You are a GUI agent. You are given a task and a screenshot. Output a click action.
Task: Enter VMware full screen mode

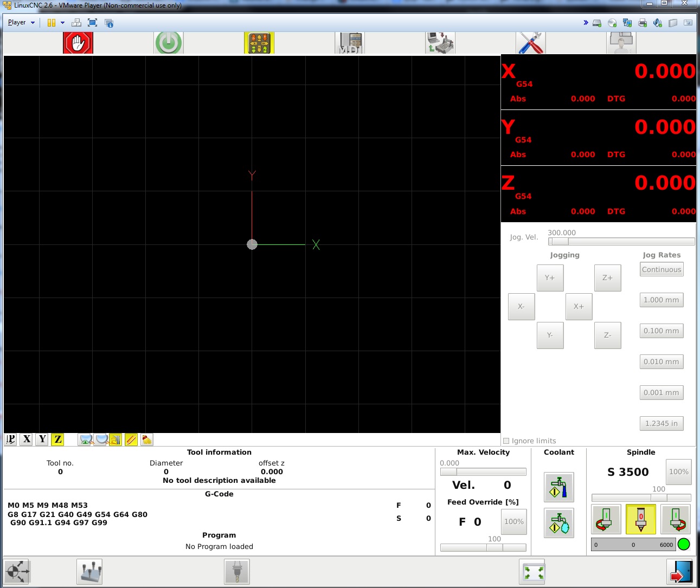93,23
